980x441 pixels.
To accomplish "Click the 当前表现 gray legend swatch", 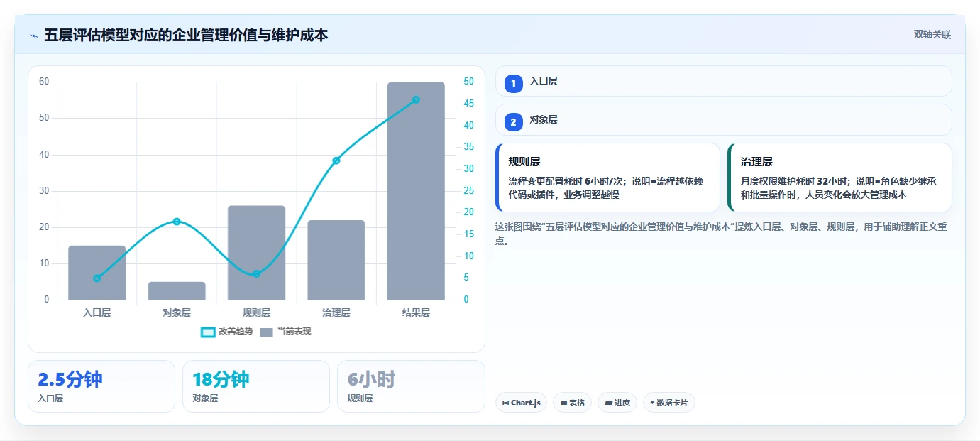I will pos(266,332).
